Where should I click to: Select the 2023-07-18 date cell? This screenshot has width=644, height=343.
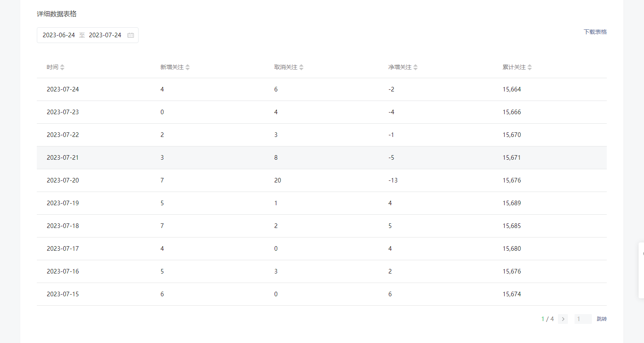[63, 226]
